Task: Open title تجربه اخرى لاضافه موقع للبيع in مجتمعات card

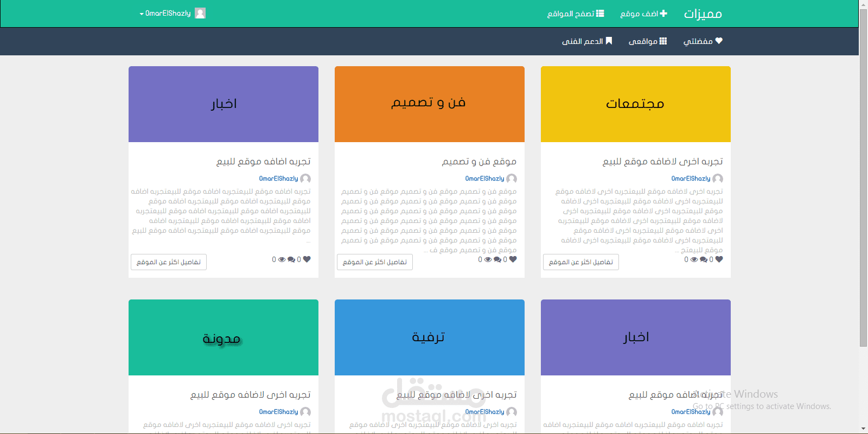Action: pyautogui.click(x=662, y=161)
